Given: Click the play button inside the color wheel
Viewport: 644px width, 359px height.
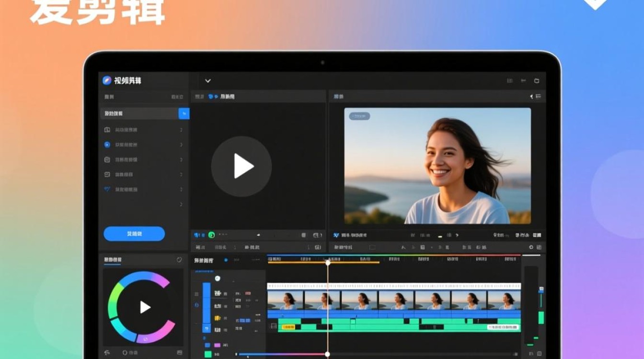Looking at the screenshot, I should (145, 307).
